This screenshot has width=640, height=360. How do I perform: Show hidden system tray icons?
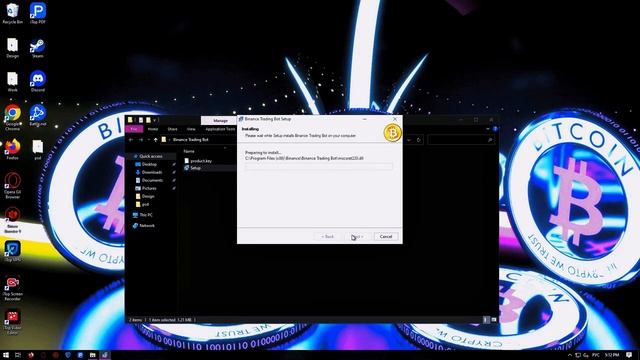[570, 355]
